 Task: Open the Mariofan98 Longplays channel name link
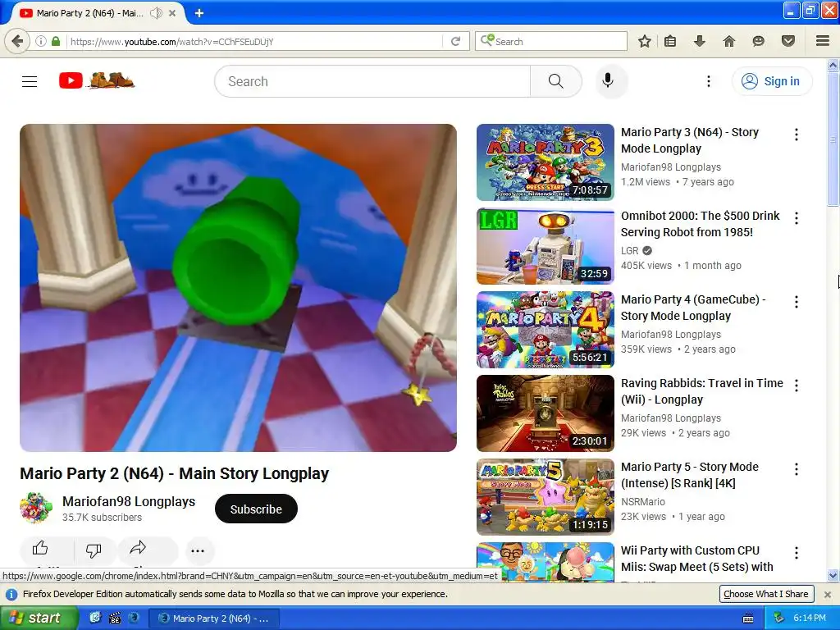coord(129,501)
